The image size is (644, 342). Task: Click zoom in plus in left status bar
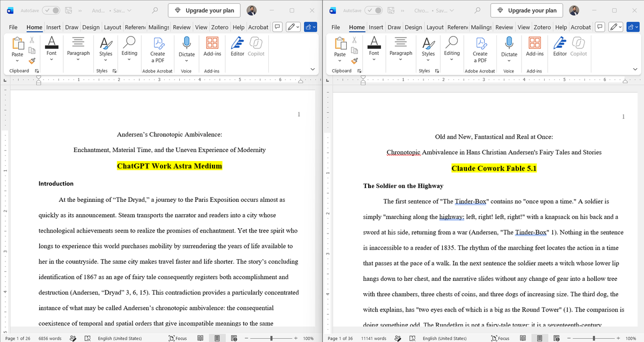tap(296, 338)
